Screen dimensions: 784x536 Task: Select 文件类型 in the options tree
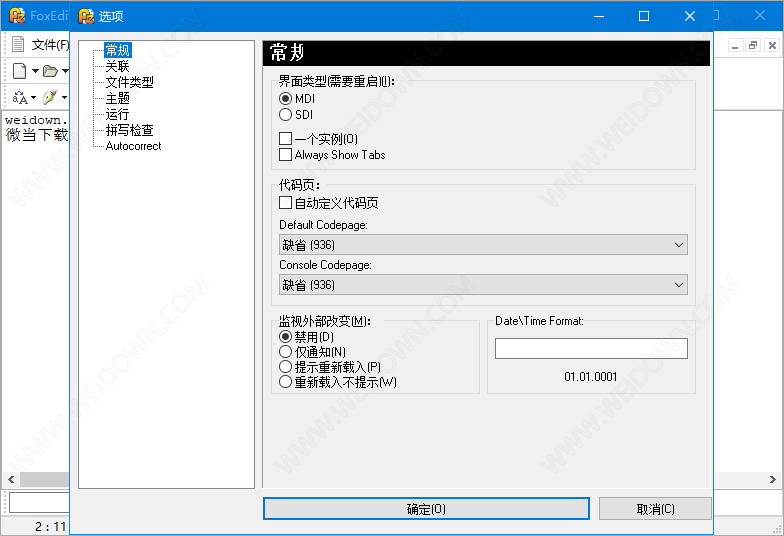[130, 82]
